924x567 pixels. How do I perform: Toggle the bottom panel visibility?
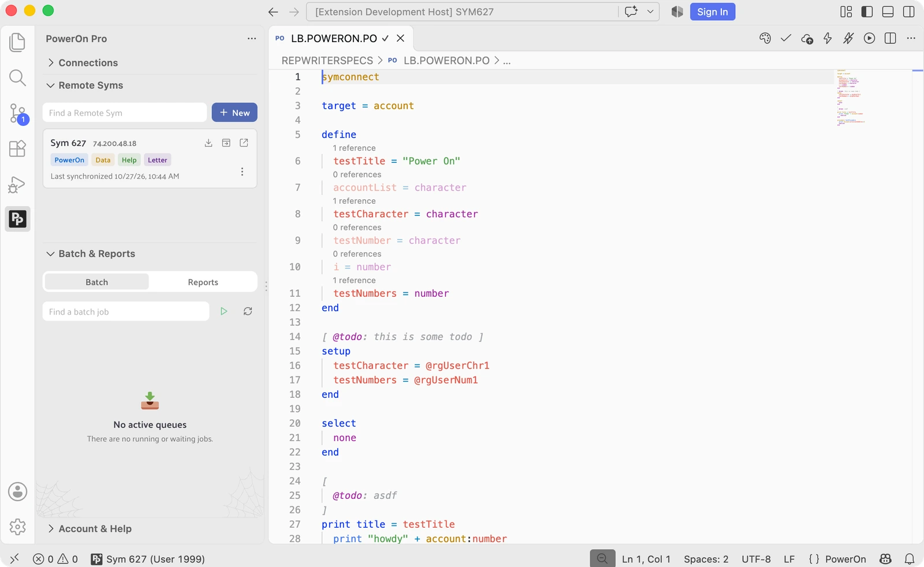click(x=888, y=12)
